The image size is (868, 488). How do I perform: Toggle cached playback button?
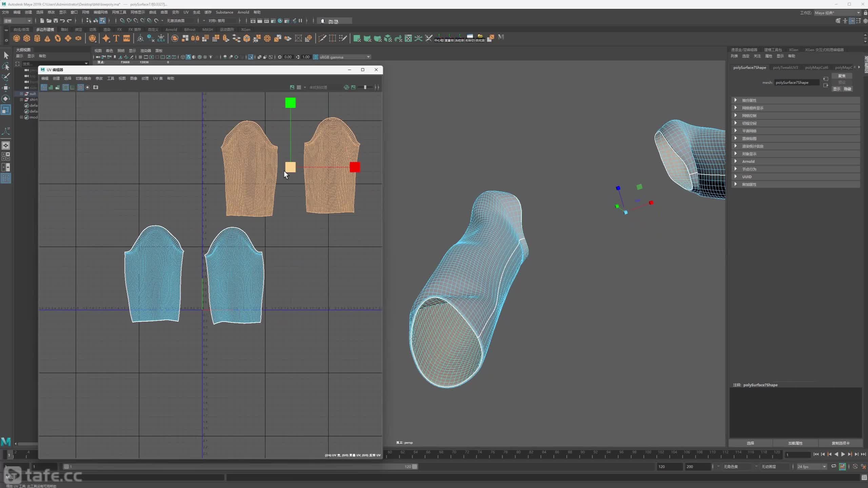842,467
